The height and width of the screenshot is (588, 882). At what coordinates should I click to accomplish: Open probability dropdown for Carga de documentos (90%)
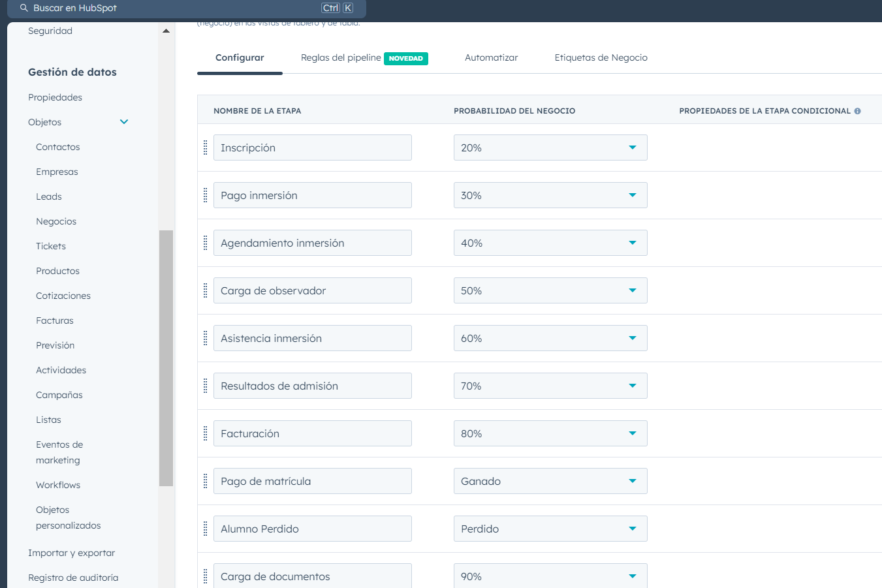(550, 576)
